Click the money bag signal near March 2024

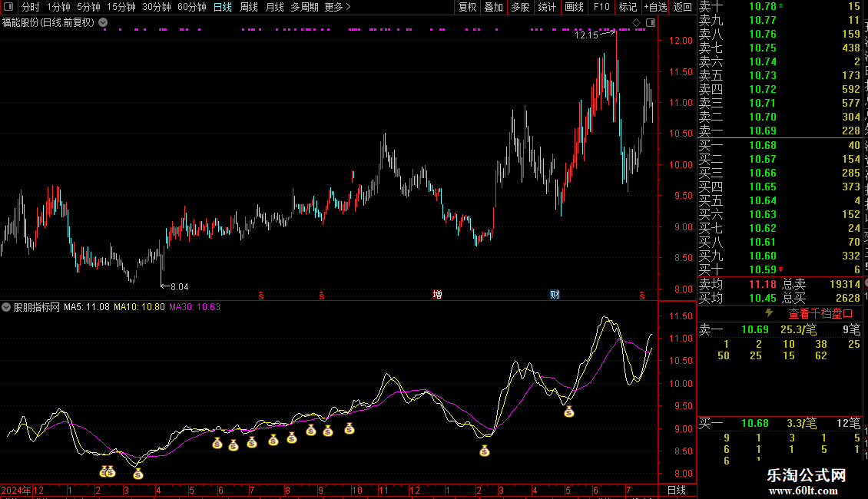138,474
